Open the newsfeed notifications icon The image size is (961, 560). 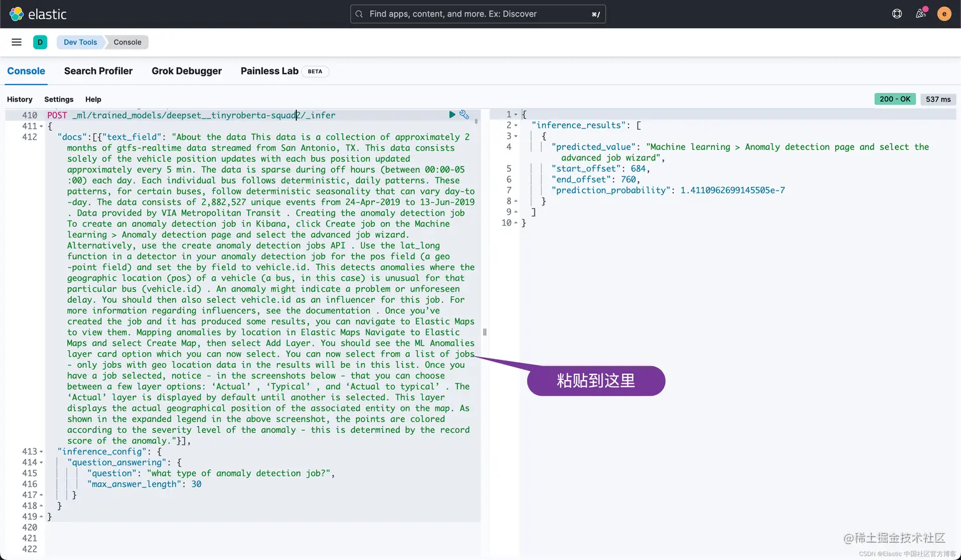[920, 14]
